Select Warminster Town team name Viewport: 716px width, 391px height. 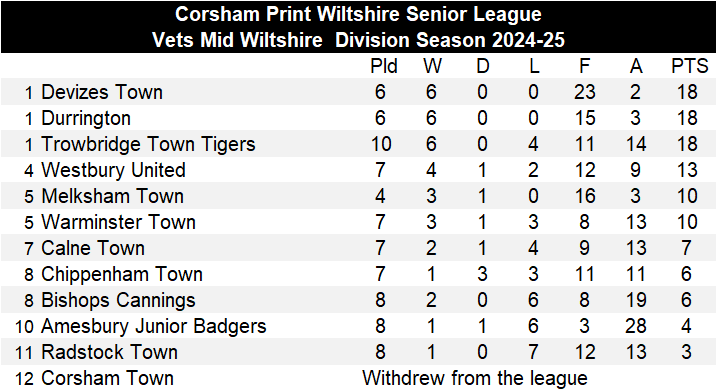[118, 222]
